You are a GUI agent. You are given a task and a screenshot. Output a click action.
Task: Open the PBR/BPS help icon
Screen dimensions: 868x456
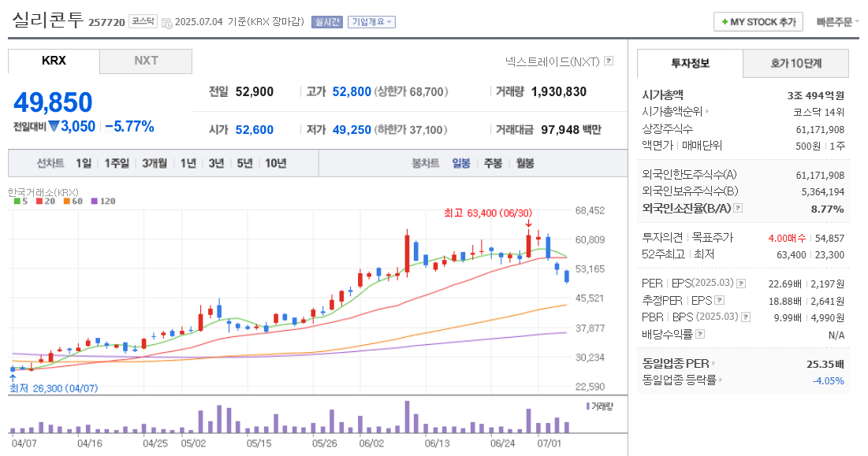point(744,317)
